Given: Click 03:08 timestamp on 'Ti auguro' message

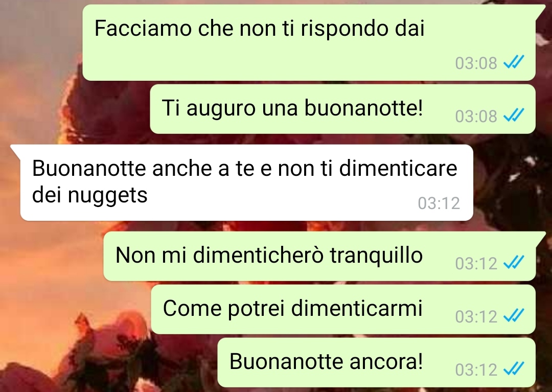Looking at the screenshot, I should pos(476,117).
